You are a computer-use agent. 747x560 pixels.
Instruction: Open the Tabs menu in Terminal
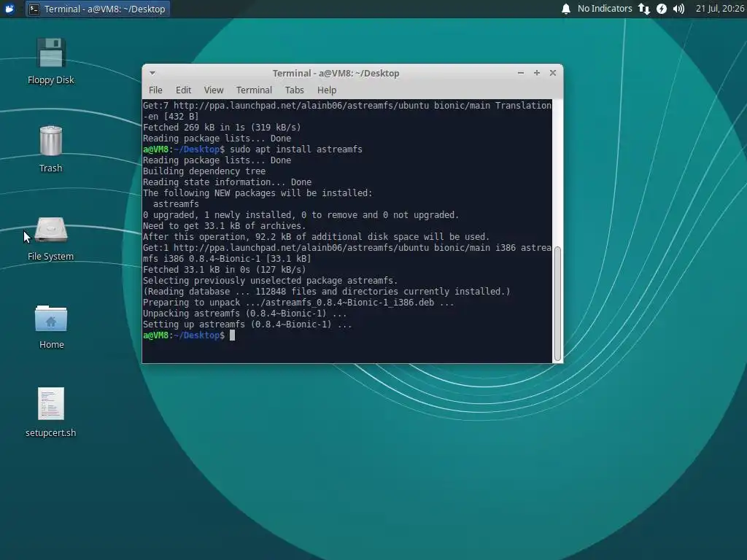[x=294, y=90]
